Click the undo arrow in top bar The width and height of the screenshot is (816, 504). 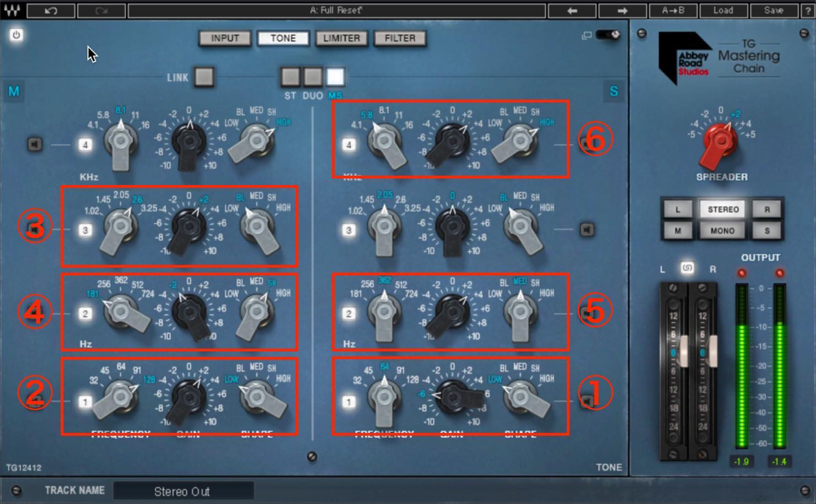point(51,10)
